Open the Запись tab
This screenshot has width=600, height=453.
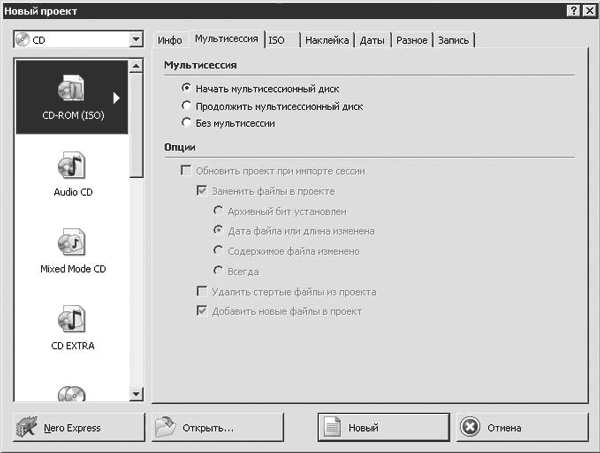click(x=453, y=40)
